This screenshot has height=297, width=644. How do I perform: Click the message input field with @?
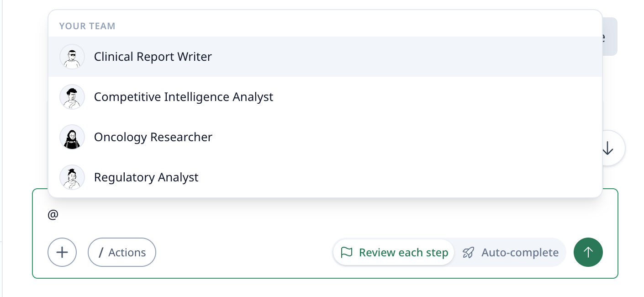(274, 215)
